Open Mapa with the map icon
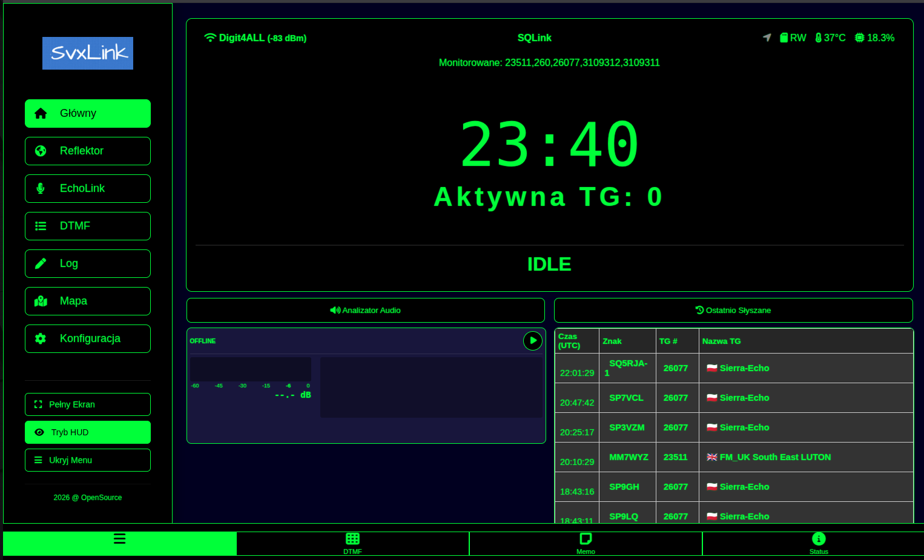 [x=41, y=301]
